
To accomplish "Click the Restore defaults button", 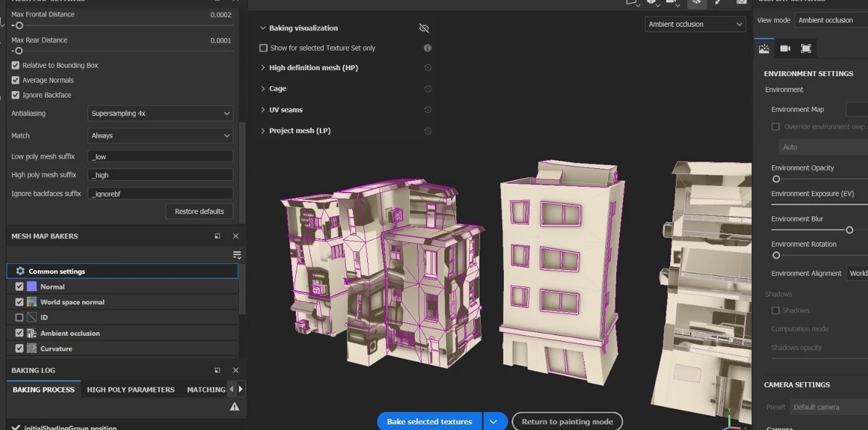I will click(x=199, y=211).
